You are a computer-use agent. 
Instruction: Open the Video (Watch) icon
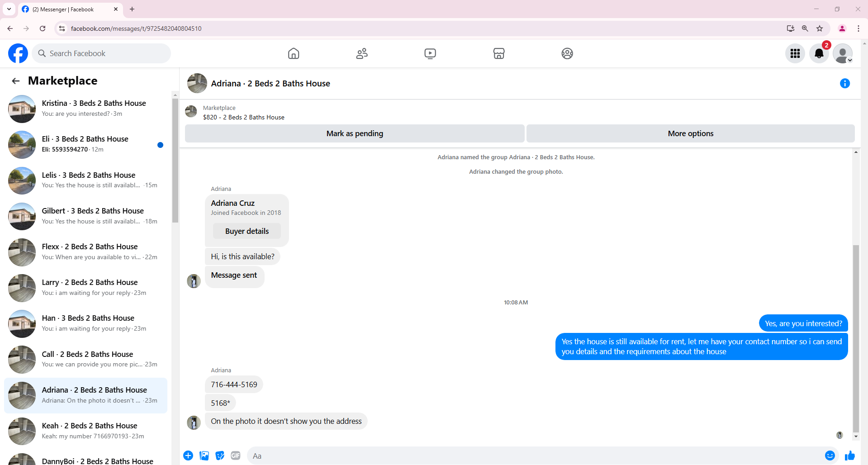(x=430, y=53)
